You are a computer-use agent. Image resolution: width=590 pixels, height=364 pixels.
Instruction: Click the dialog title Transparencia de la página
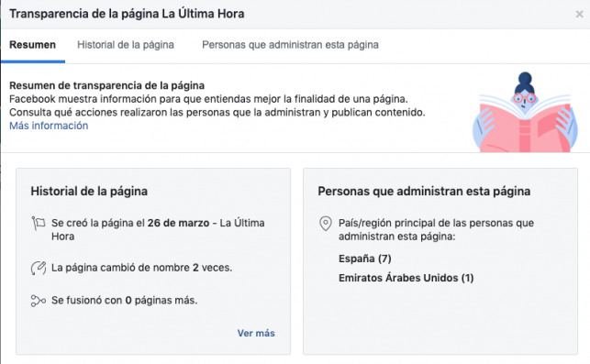point(127,14)
